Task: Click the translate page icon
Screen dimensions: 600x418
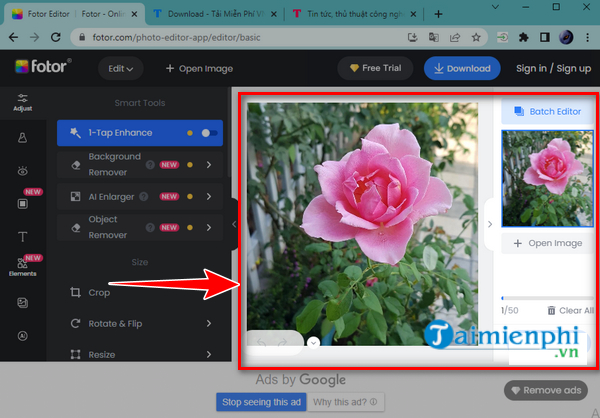Action: click(x=434, y=37)
